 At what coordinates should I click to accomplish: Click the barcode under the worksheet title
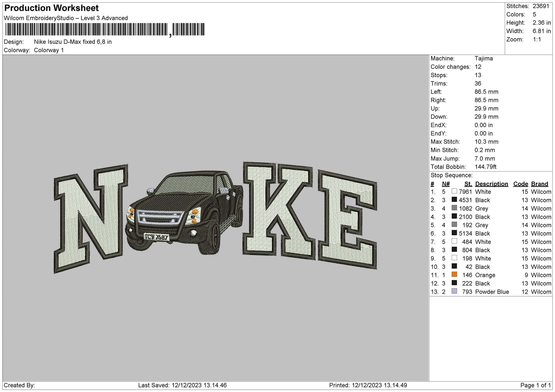pyautogui.click(x=105, y=30)
